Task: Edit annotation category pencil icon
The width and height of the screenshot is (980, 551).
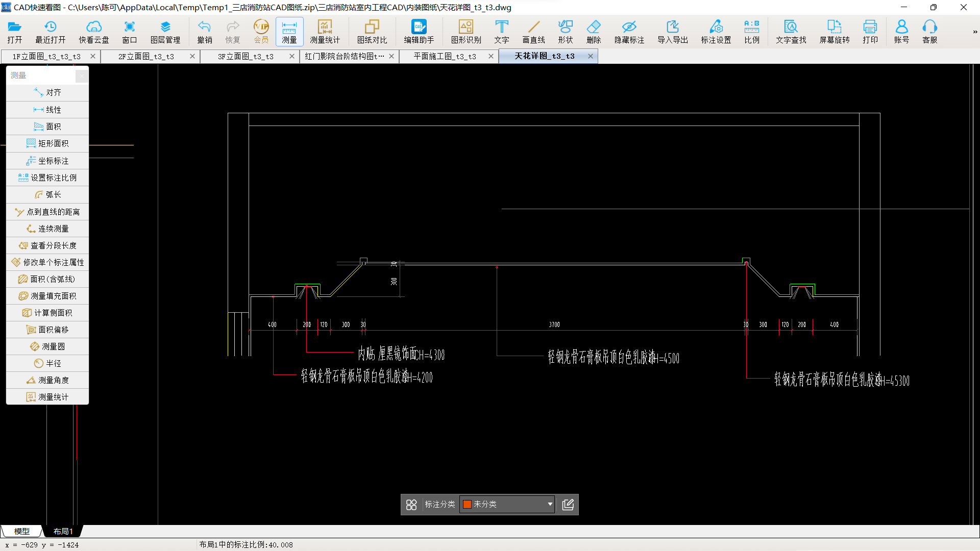Action: pos(568,505)
